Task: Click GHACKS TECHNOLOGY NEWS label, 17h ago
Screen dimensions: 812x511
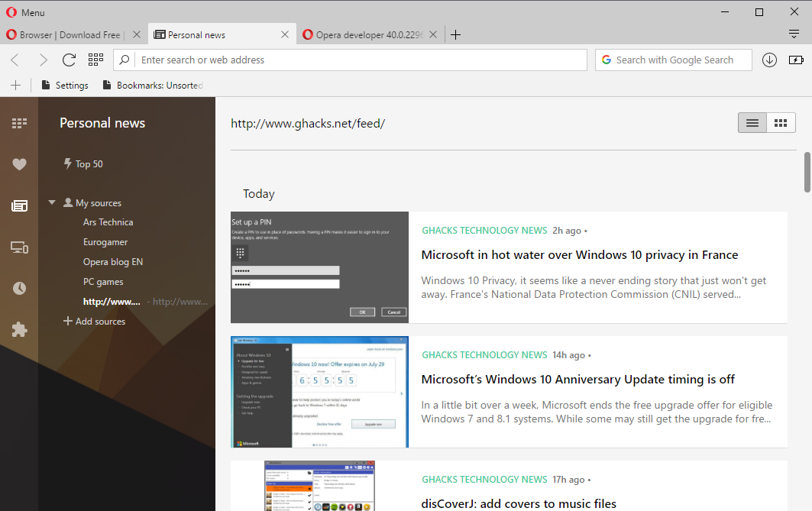Action: tap(484, 480)
